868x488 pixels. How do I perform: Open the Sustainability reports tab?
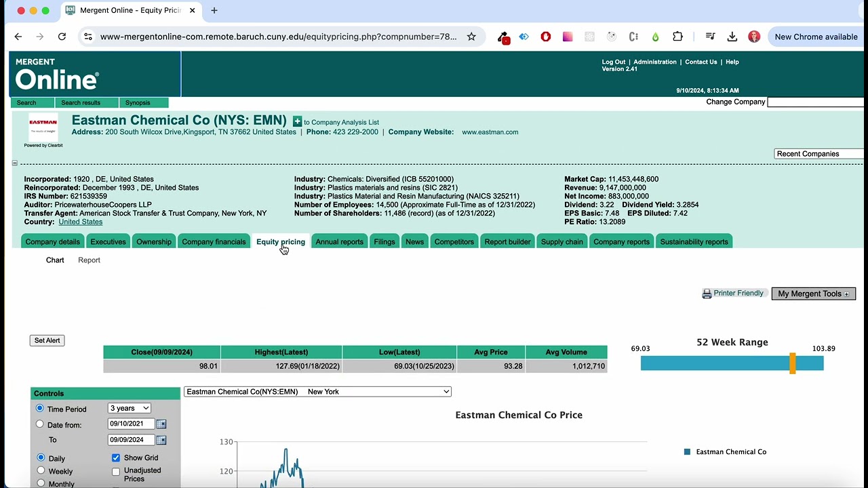pyautogui.click(x=694, y=241)
